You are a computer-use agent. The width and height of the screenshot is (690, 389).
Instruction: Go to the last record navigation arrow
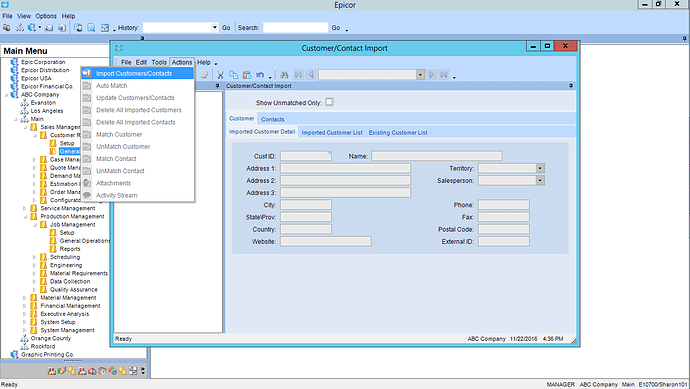(444, 75)
